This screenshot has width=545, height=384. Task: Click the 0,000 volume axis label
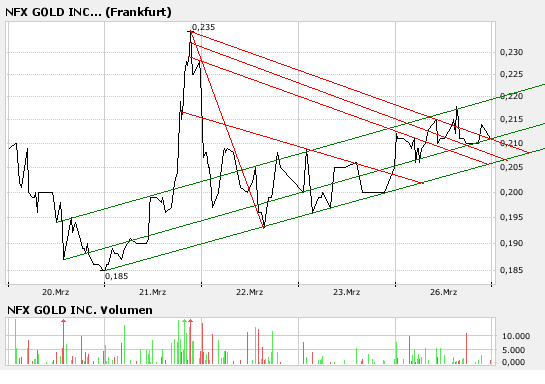click(513, 362)
